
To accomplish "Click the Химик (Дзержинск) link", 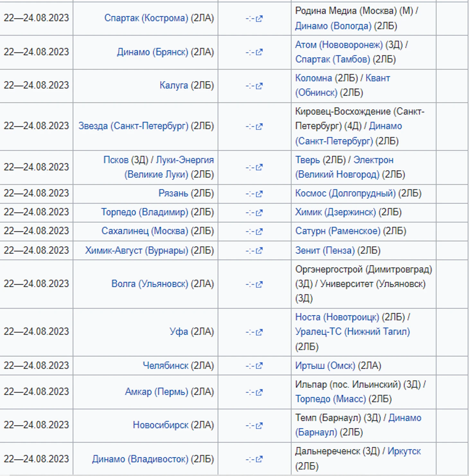I will [335, 212].
